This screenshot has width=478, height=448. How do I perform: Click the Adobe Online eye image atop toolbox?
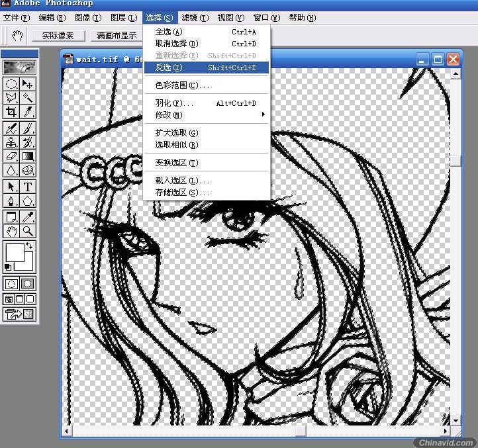(19, 67)
